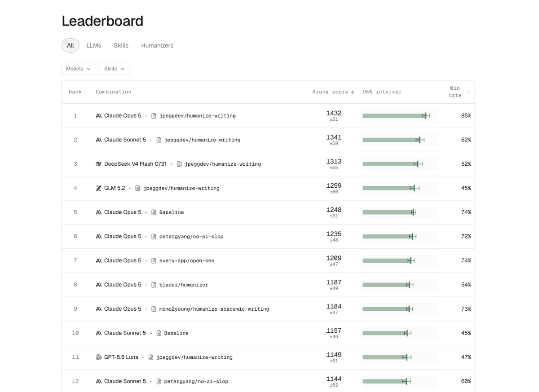Click the 1187 arena score

pos(334,282)
